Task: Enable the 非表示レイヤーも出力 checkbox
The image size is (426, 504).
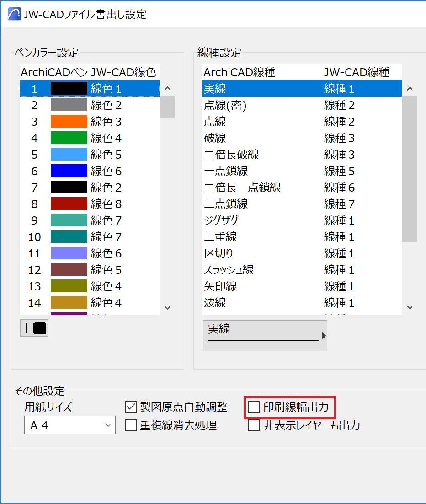Action: pos(254,425)
